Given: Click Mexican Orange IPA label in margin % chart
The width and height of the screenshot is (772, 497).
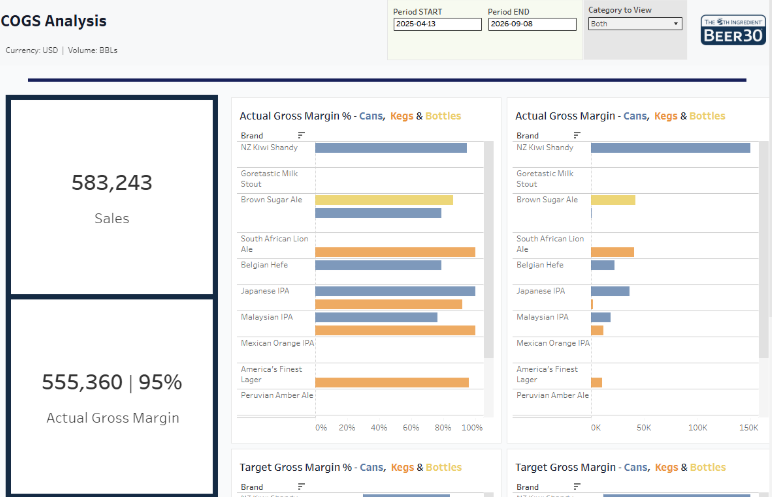Looking at the screenshot, I should pos(277,343).
